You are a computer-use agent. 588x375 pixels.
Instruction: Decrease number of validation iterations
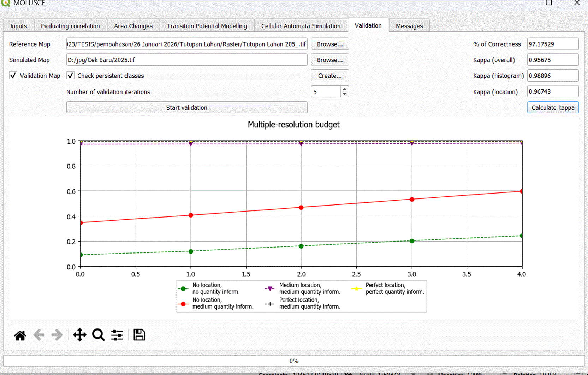345,94
